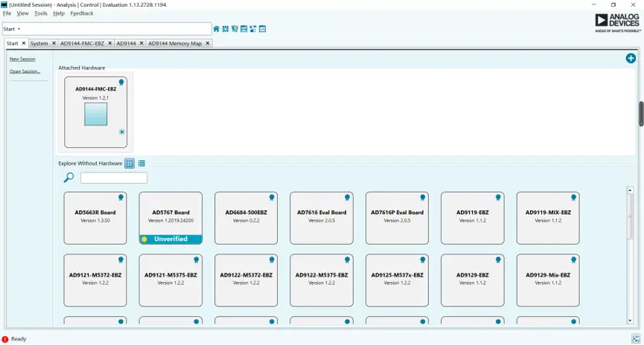Click the Home icon in the toolbar
The image size is (644, 345).
(216, 29)
